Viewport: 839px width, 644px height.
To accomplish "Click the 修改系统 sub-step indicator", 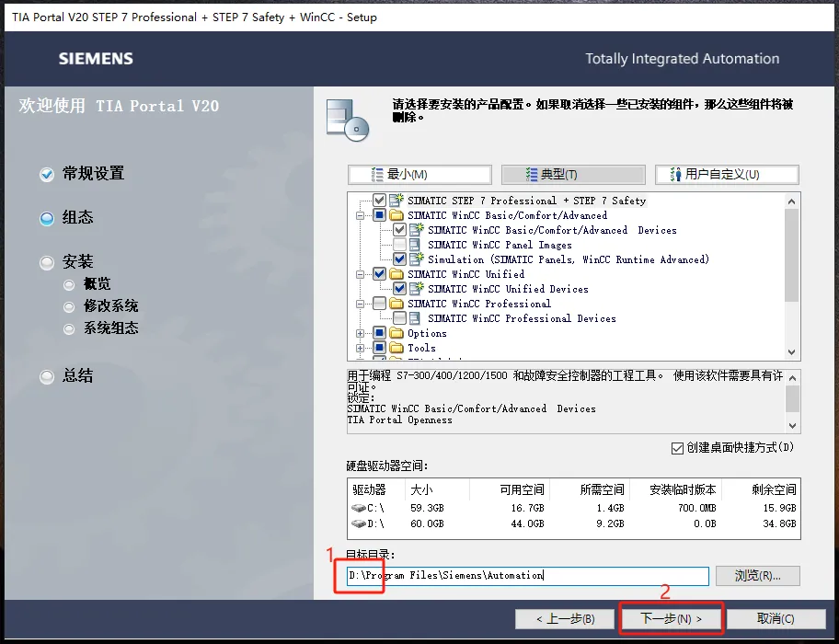I will click(x=69, y=306).
